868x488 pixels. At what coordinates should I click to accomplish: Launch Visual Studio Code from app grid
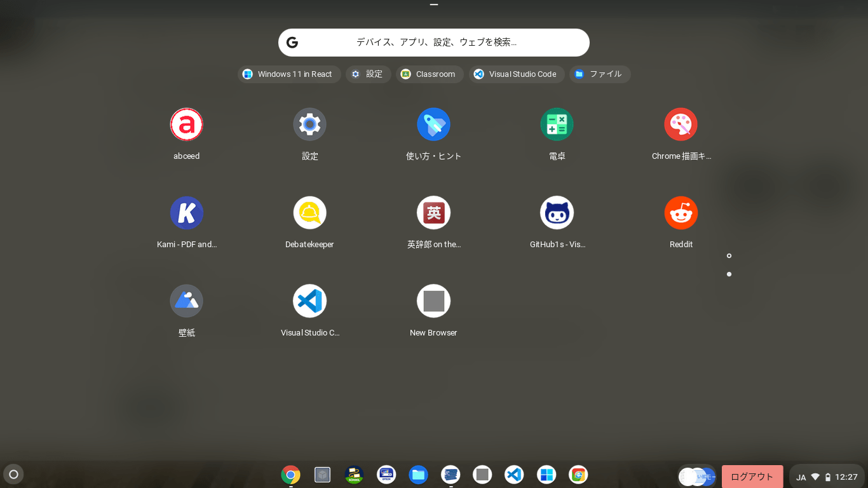click(x=309, y=301)
